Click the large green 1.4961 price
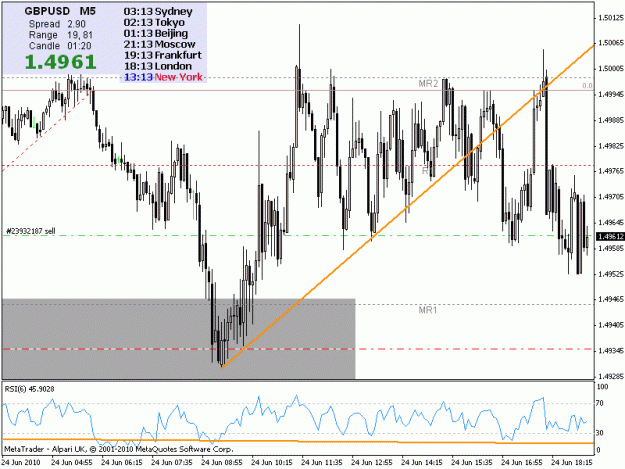625x469 pixels. click(x=61, y=62)
